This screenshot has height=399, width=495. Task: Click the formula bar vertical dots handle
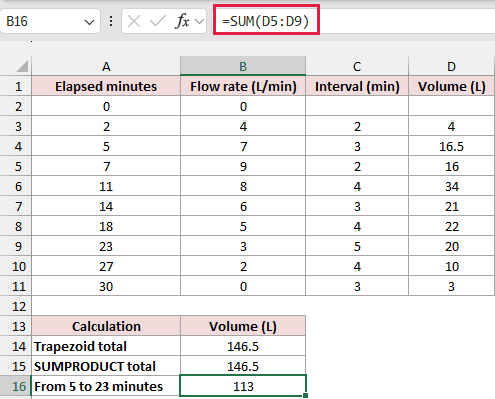111,22
